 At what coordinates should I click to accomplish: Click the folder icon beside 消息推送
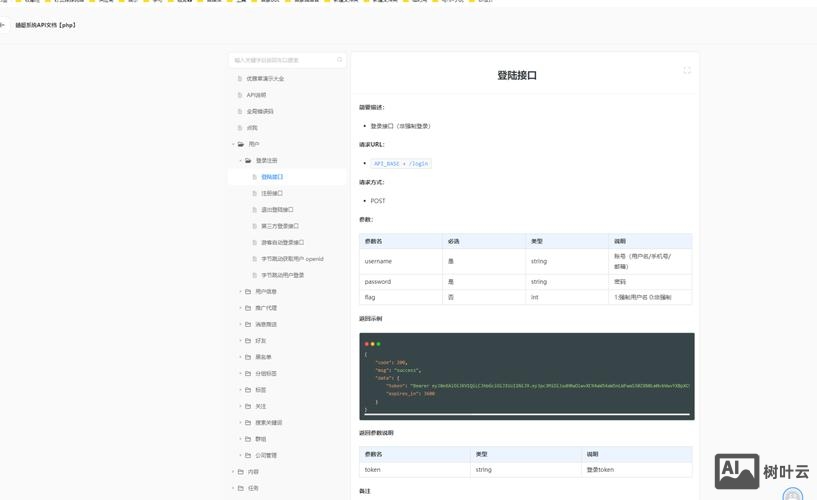click(x=248, y=325)
